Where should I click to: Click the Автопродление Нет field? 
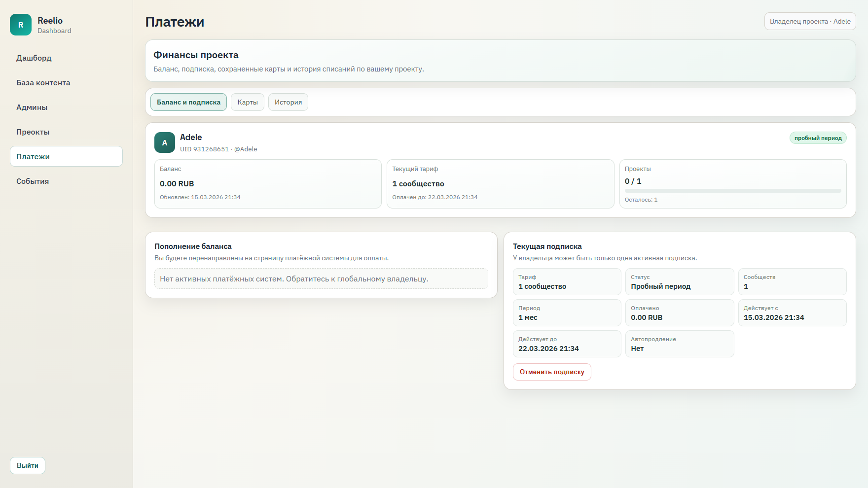679,344
